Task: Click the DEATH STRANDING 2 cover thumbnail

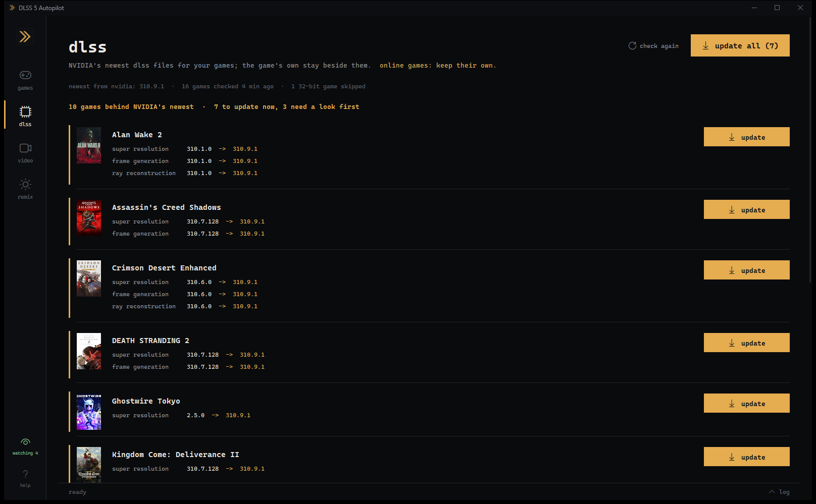Action: (89, 351)
